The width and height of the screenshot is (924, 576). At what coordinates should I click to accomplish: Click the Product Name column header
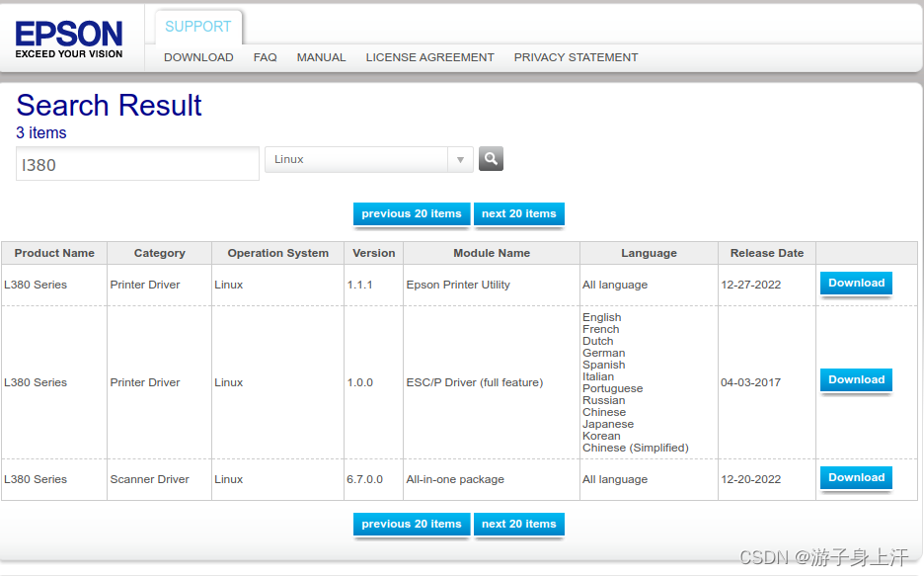pyautogui.click(x=54, y=253)
